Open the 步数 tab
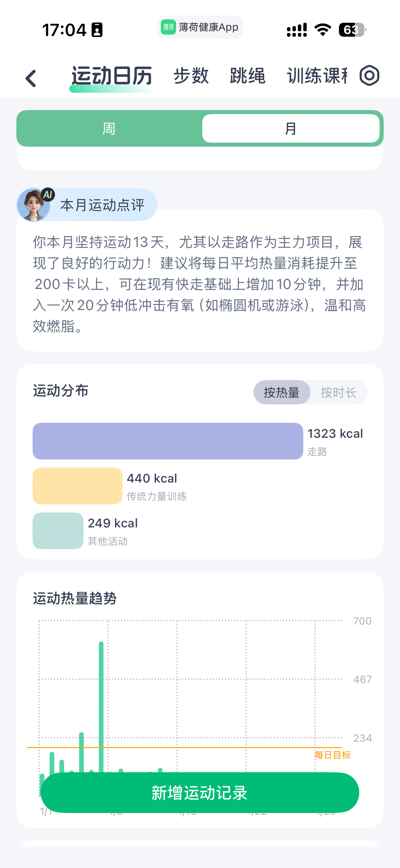The image size is (400, 868). (191, 75)
